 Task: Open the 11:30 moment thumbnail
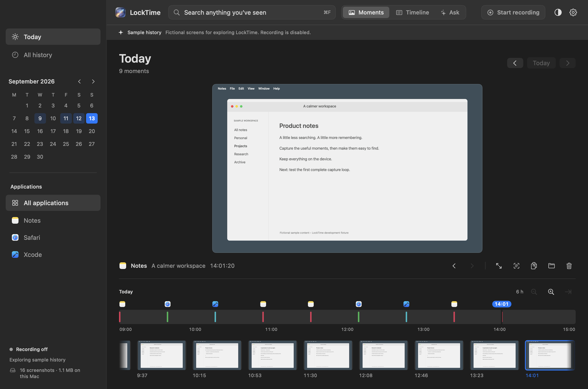[328, 355]
